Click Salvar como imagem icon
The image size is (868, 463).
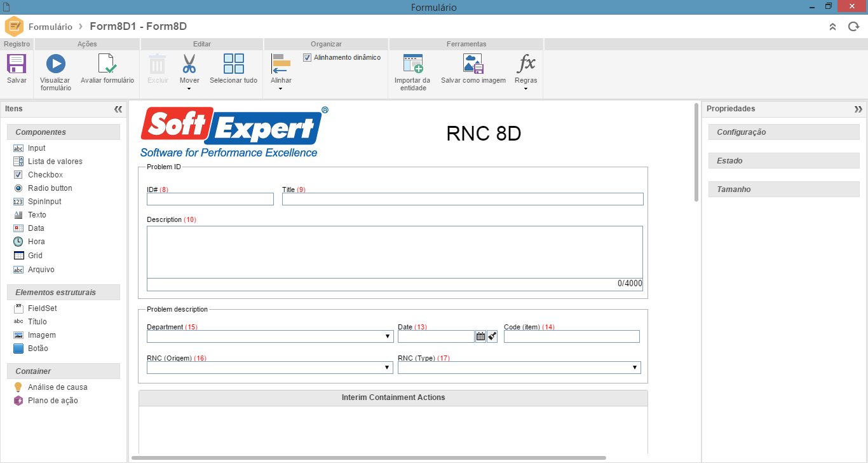(x=473, y=64)
